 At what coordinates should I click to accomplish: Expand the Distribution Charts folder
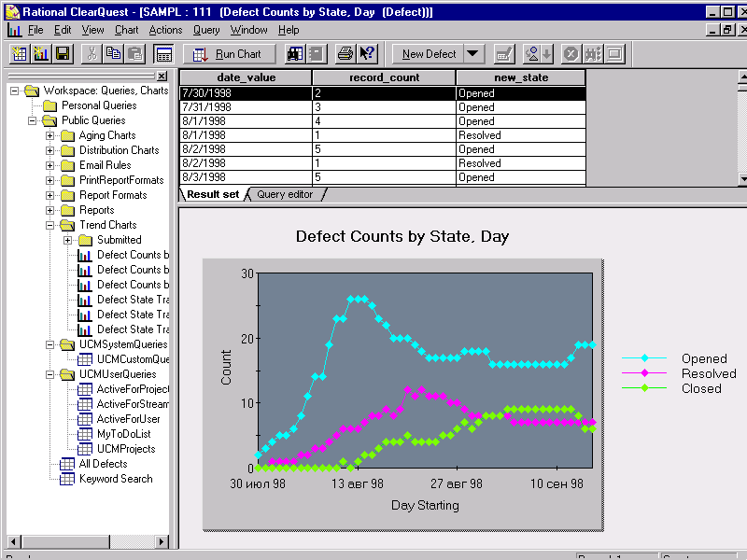[49, 150]
